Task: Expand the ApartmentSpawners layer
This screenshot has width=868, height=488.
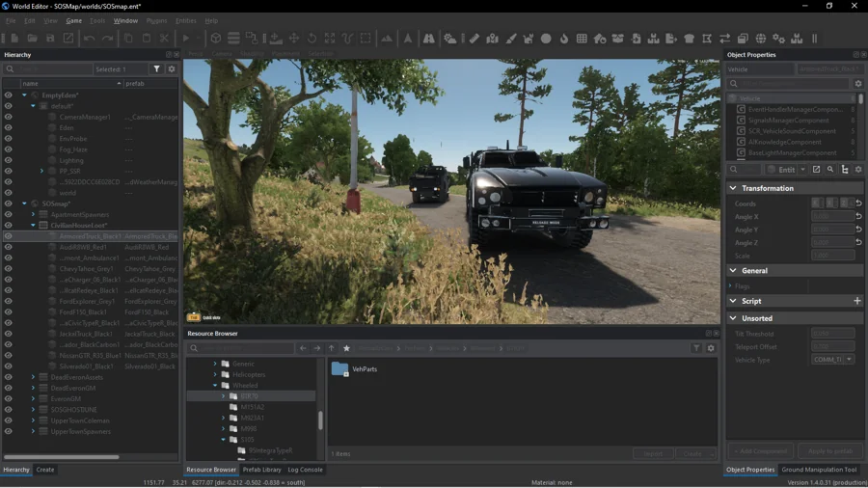Action: coord(33,215)
